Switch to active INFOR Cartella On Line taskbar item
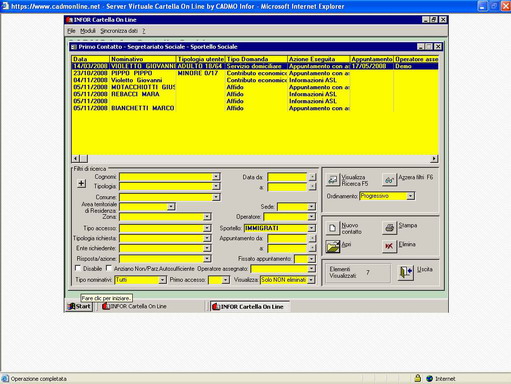The height and width of the screenshot is (384, 511). (250, 306)
